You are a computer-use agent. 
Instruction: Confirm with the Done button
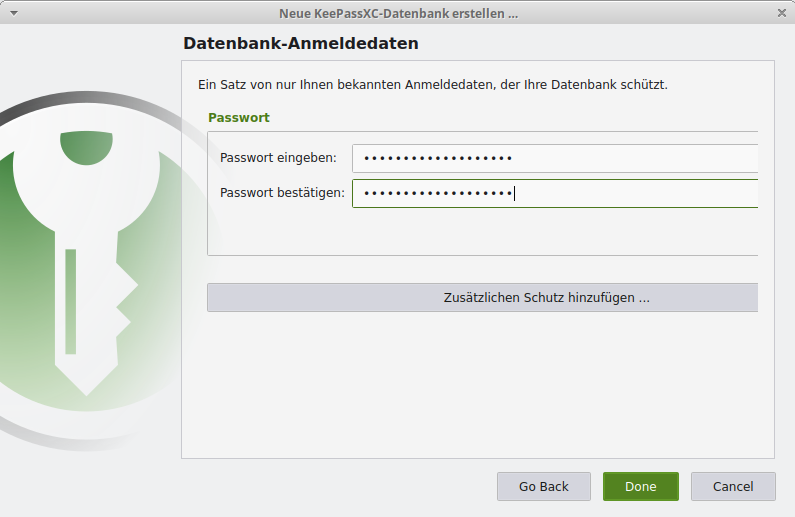(x=640, y=487)
